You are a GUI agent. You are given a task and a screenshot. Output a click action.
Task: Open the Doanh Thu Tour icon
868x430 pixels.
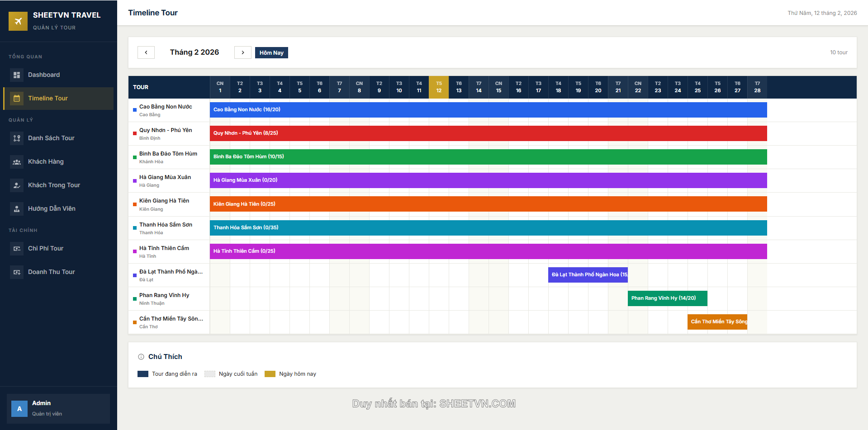[x=17, y=272]
